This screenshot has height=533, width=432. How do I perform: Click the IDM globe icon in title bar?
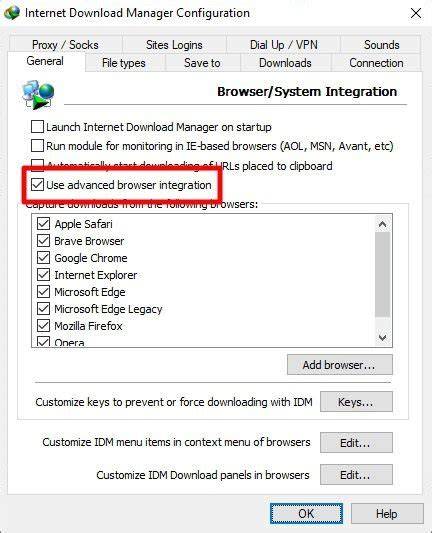[x=12, y=13]
